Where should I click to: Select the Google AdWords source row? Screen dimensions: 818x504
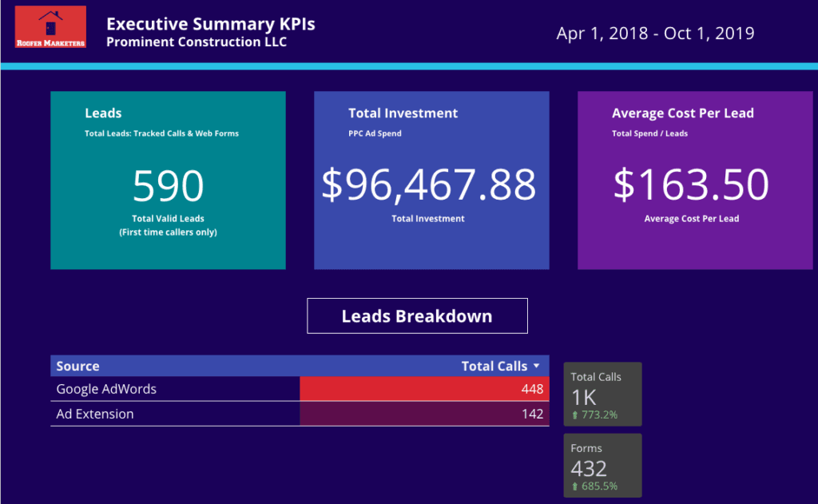pyautogui.click(x=106, y=389)
